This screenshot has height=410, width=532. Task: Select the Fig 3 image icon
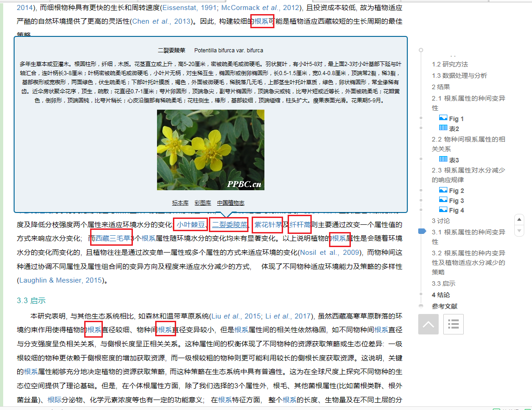(x=443, y=200)
